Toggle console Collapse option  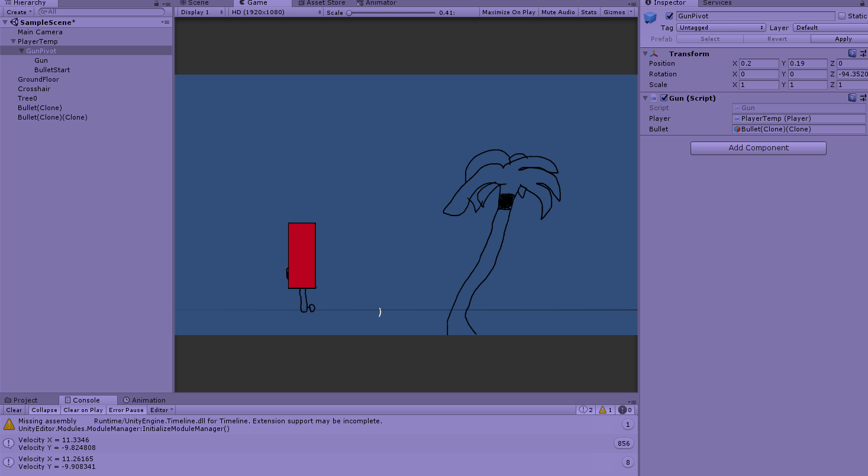(44, 410)
